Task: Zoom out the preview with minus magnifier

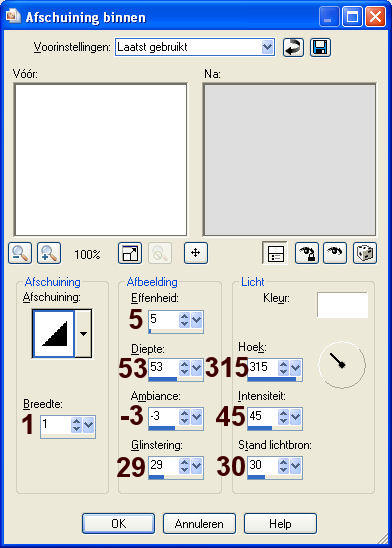Action: click(20, 253)
